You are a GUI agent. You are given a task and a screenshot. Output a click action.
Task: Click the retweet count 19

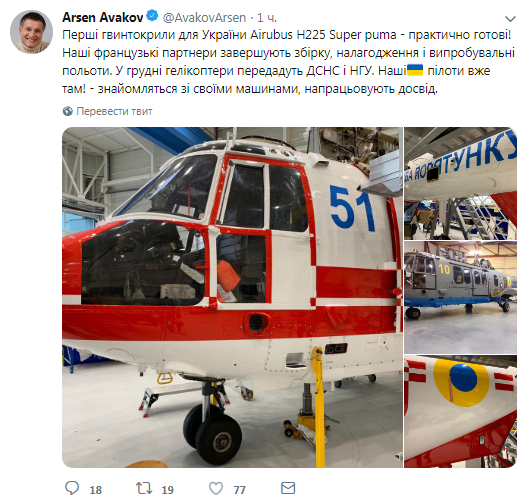(168, 490)
